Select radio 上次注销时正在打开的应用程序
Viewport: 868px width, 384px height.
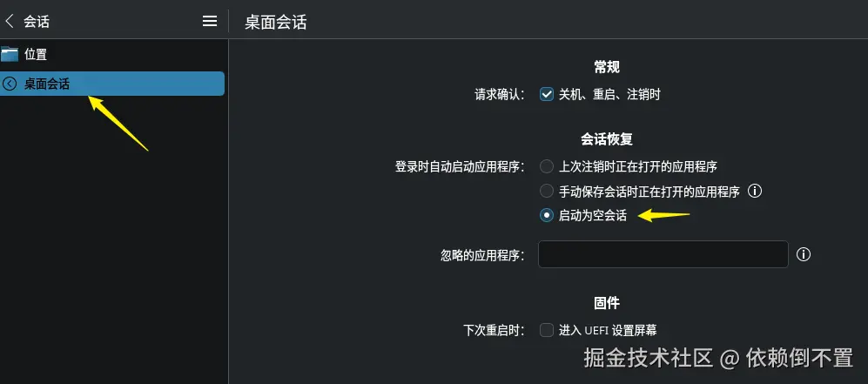(x=547, y=166)
